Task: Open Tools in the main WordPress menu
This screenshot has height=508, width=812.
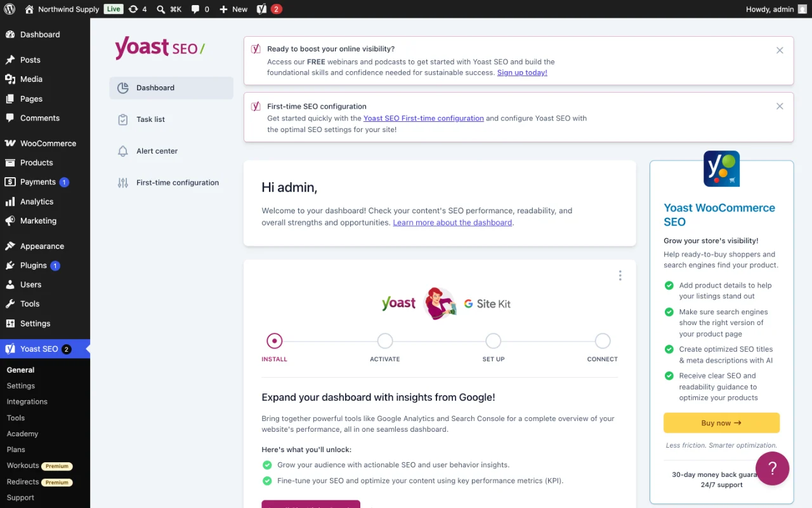Action: point(45,304)
